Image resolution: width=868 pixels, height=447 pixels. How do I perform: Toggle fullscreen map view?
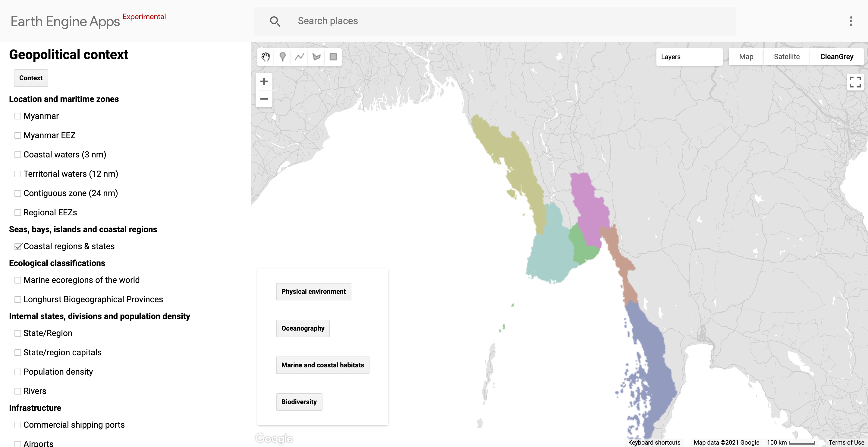(x=855, y=82)
